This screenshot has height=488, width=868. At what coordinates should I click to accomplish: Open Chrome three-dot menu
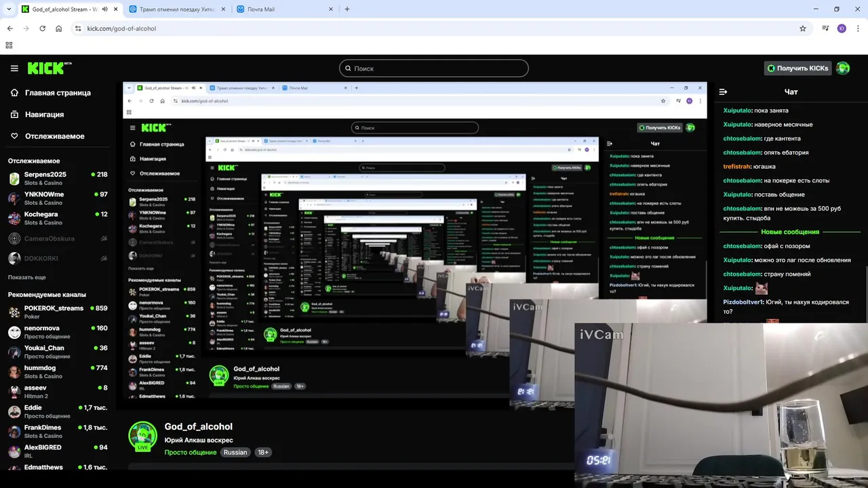[858, 28]
